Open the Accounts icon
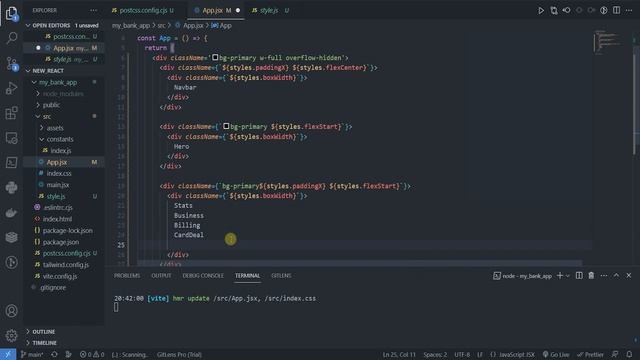The image size is (640, 360). pyautogui.click(x=11, y=311)
